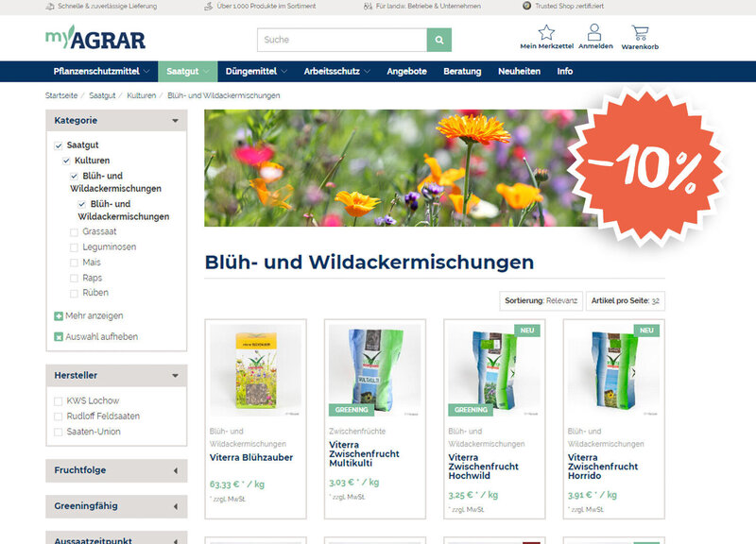Click the Mehr anzeigen link

(94, 316)
